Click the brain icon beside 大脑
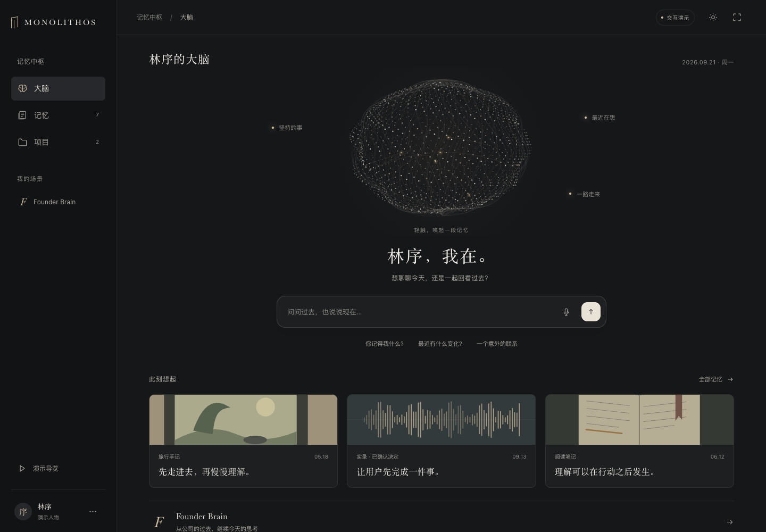The height and width of the screenshot is (532, 766). (x=22, y=88)
